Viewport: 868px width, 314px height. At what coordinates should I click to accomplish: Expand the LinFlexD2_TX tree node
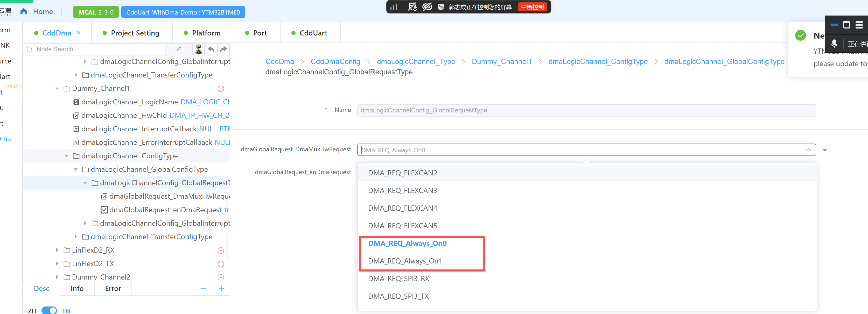[57, 263]
